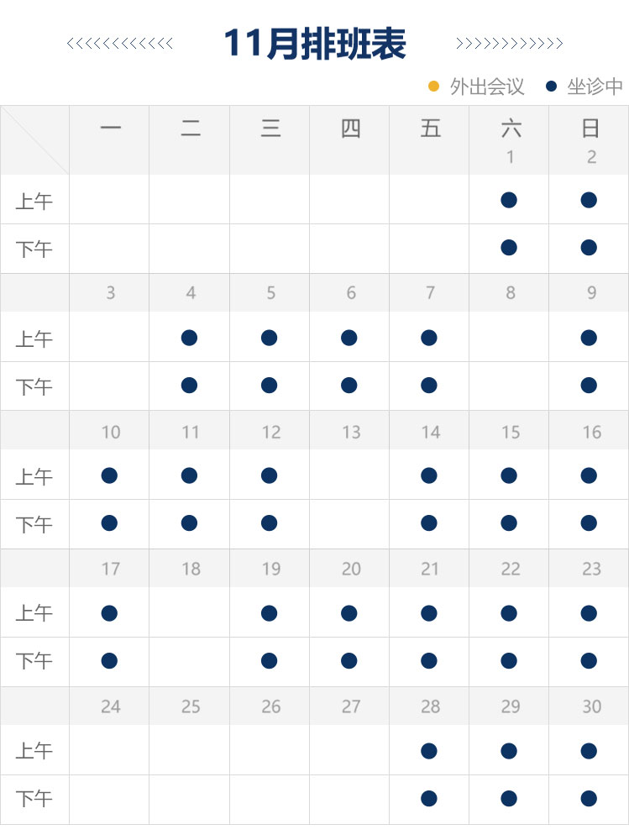The width and height of the screenshot is (629, 840).
Task: Select the morning dot on November 19
Action: click(x=269, y=613)
